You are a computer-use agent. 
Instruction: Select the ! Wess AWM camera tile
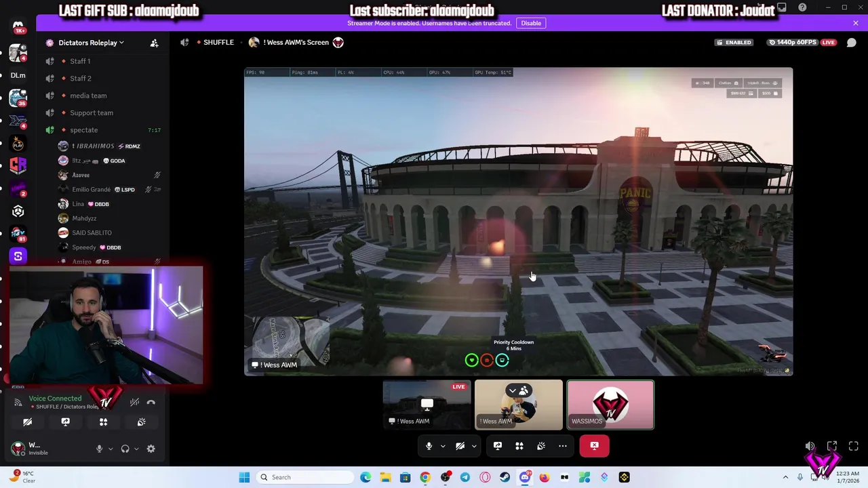(x=519, y=405)
